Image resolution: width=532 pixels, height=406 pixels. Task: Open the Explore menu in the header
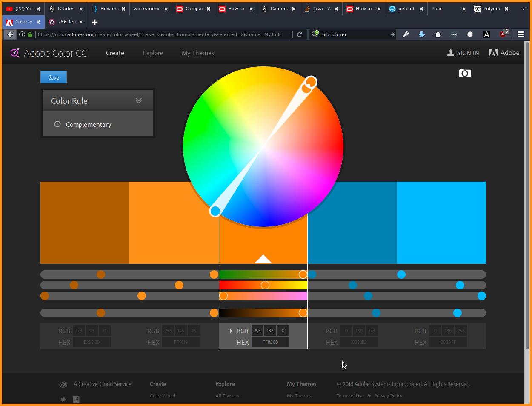pyautogui.click(x=153, y=53)
